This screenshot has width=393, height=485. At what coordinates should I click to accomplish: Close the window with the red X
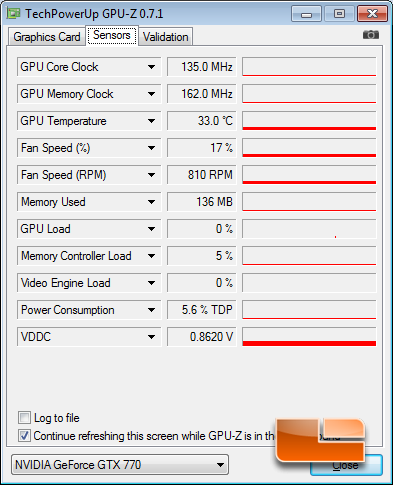coord(372,14)
